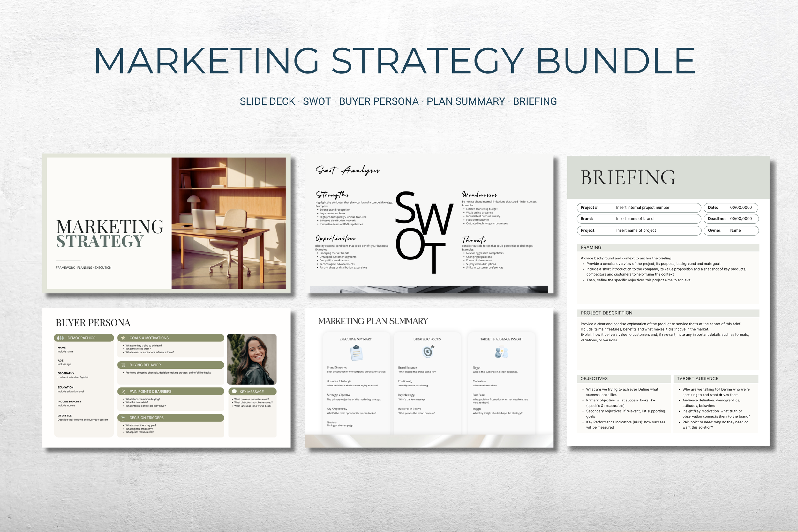Click the Swot Analysis script heading
The image size is (798, 532).
pos(347,170)
